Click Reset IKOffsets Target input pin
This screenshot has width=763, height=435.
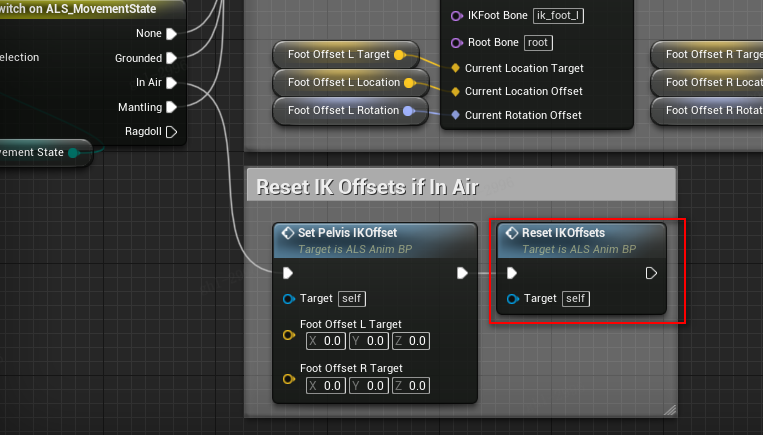pyautogui.click(x=513, y=299)
